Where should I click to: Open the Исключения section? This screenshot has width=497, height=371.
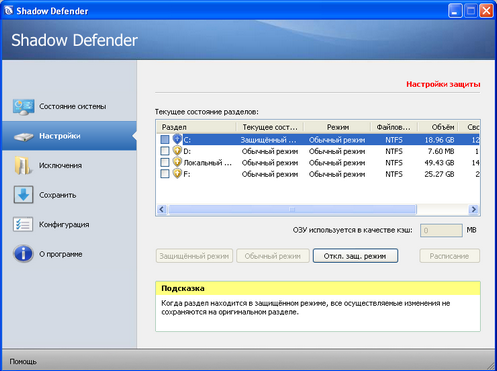(x=69, y=165)
